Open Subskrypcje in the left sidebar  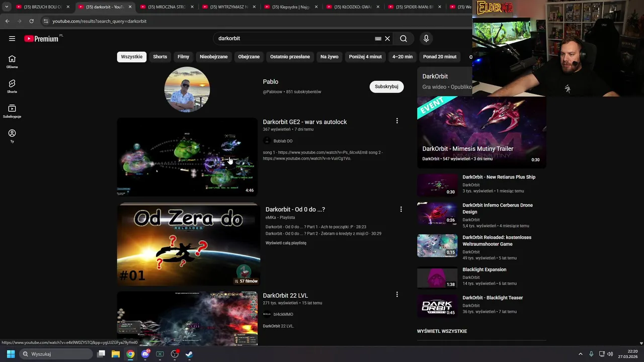[12, 111]
